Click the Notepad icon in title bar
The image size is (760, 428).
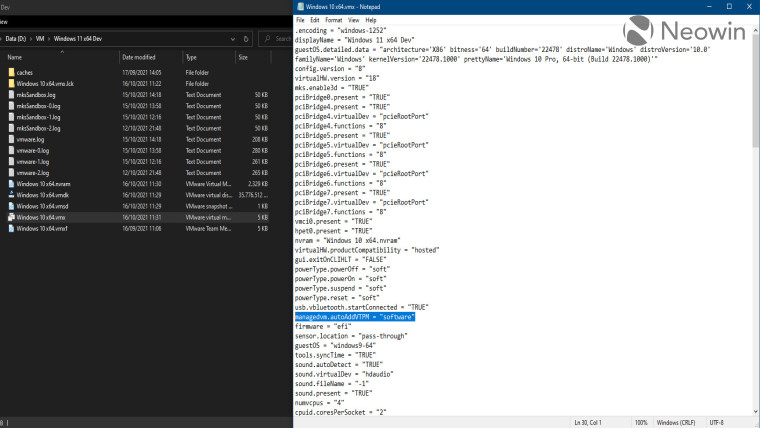pyautogui.click(x=300, y=6)
